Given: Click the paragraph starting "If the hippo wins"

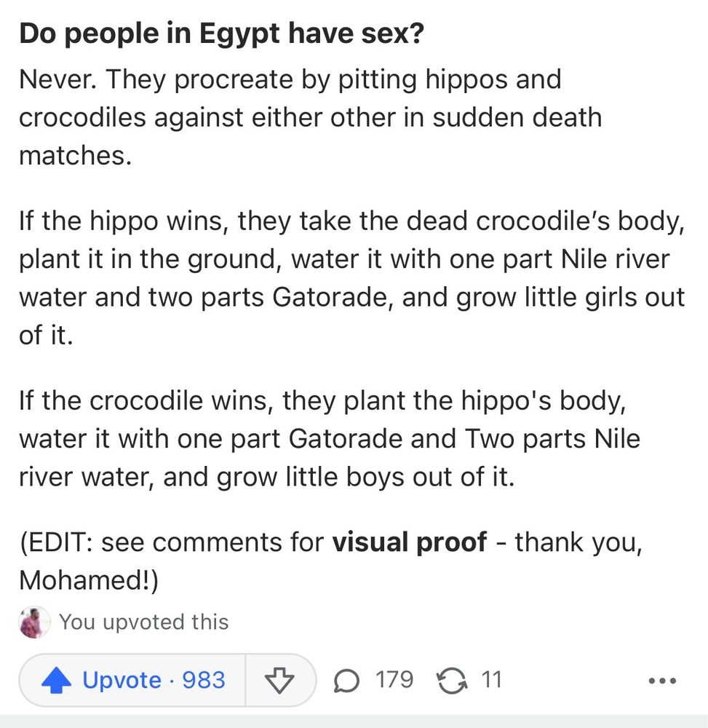Looking at the screenshot, I should (x=351, y=278).
